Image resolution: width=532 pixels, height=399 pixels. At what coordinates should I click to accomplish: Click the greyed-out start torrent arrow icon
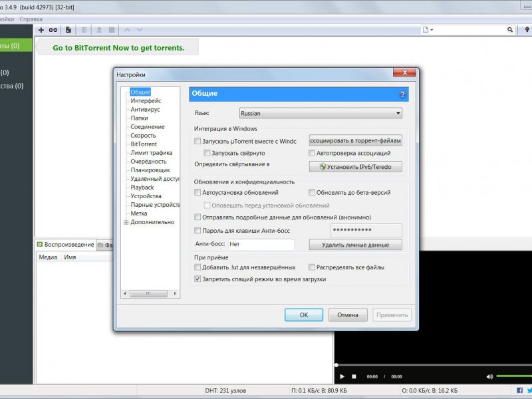[x=99, y=30]
